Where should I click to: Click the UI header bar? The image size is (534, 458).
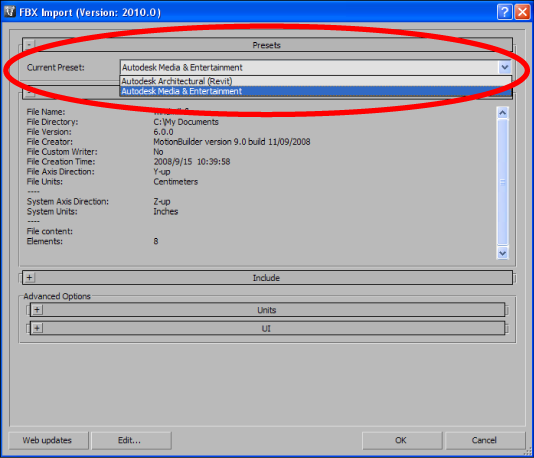coord(267,328)
